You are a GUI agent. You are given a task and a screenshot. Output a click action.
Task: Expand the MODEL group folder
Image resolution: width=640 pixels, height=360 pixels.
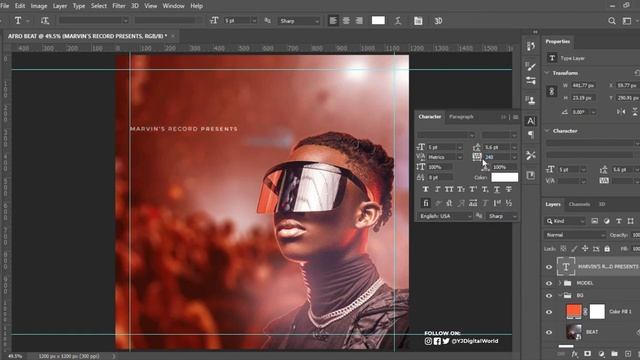(x=560, y=283)
